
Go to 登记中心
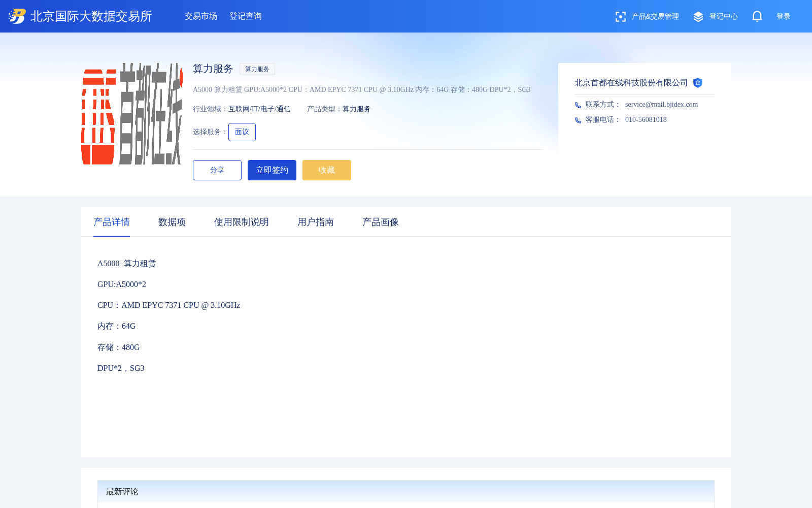pyautogui.click(x=724, y=17)
